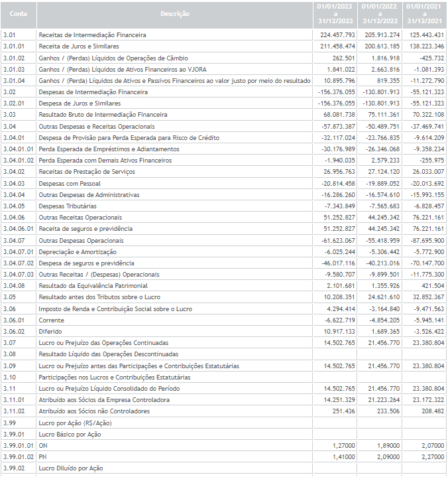Select account code 3.01.01
This screenshot has width=448, height=477.
[14, 46]
